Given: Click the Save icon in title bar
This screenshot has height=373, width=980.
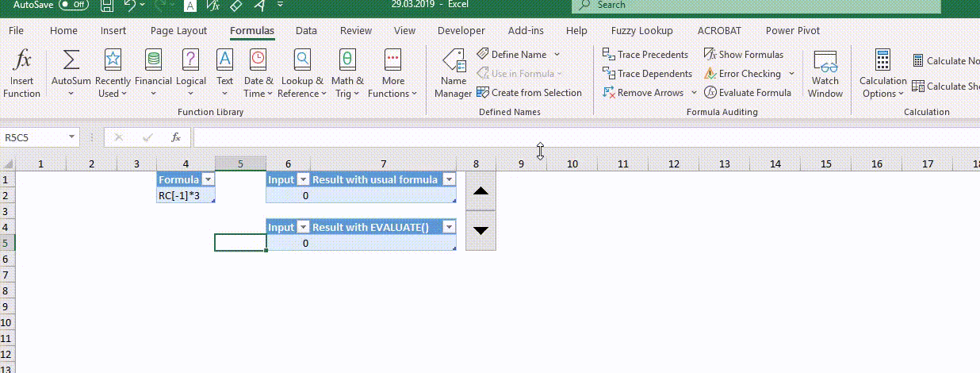Looking at the screenshot, I should pos(109,5).
